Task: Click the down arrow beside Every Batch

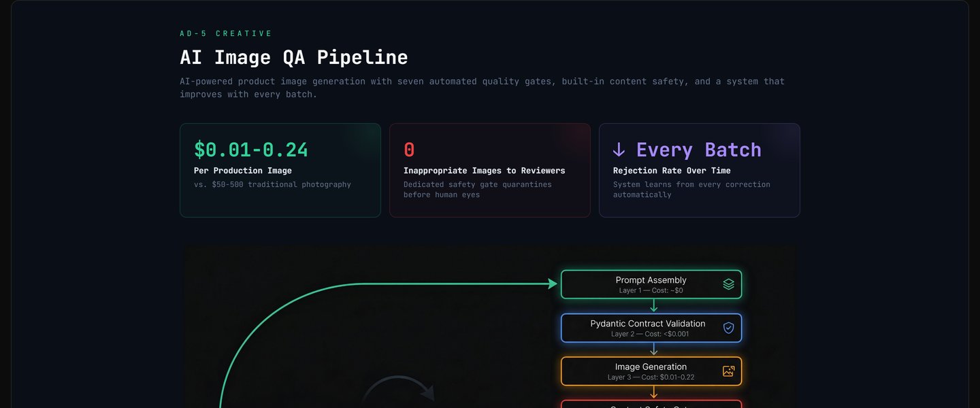Action: pos(619,150)
